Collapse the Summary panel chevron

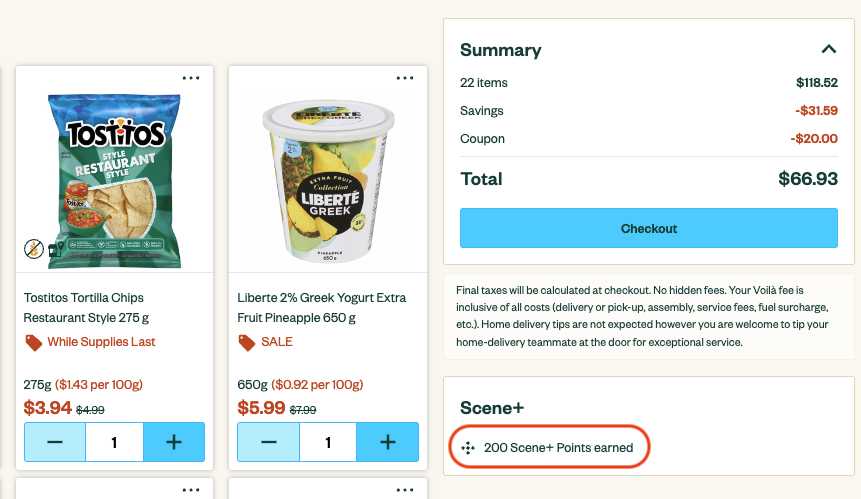click(828, 49)
